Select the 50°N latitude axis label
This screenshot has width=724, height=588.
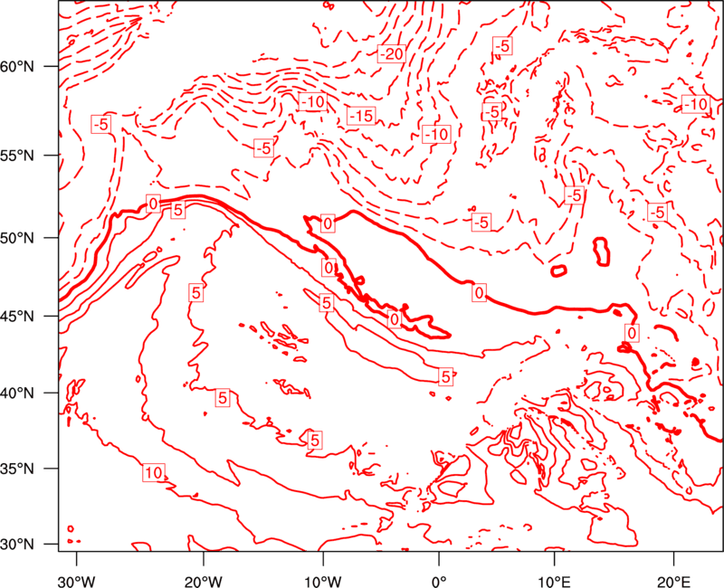click(x=17, y=238)
